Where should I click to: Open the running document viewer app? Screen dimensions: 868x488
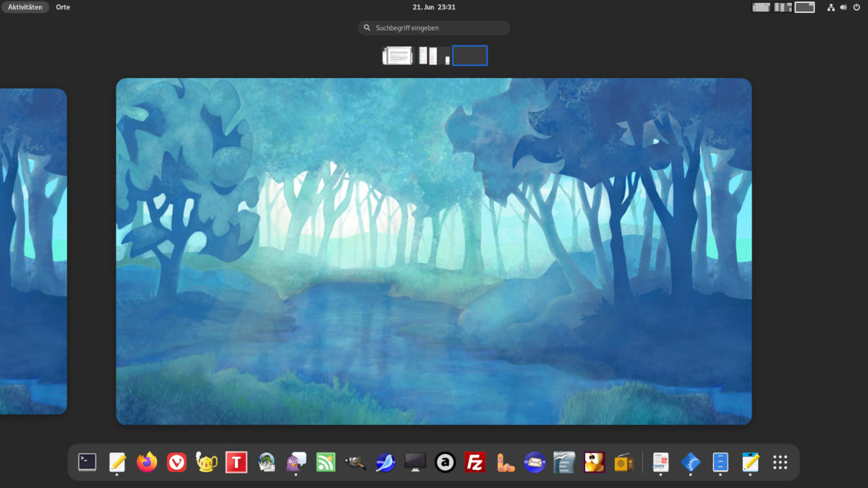[660, 462]
